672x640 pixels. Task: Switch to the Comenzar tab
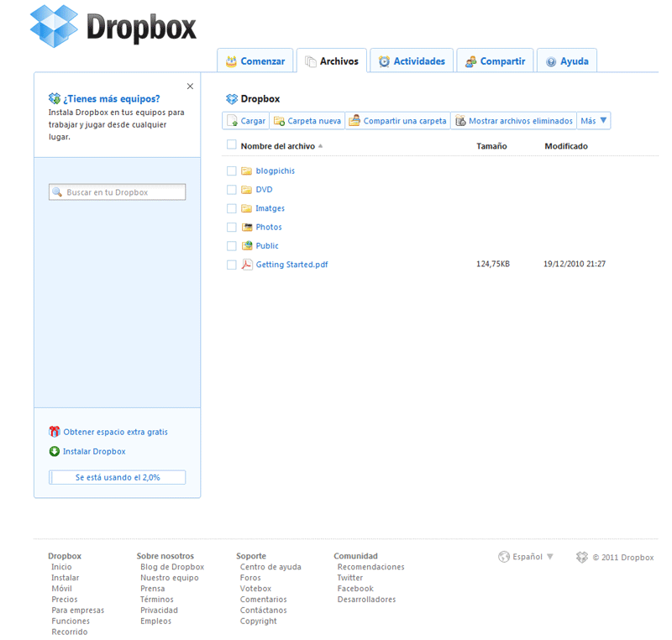pyautogui.click(x=255, y=60)
